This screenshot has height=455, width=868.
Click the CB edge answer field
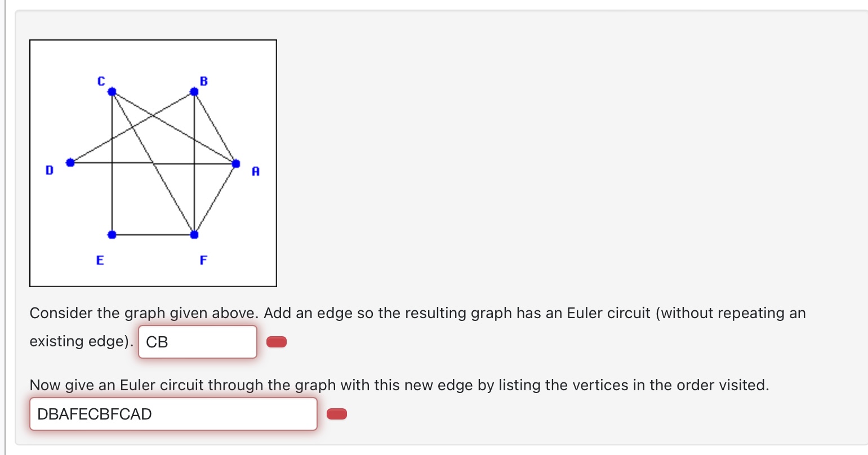pos(197,341)
